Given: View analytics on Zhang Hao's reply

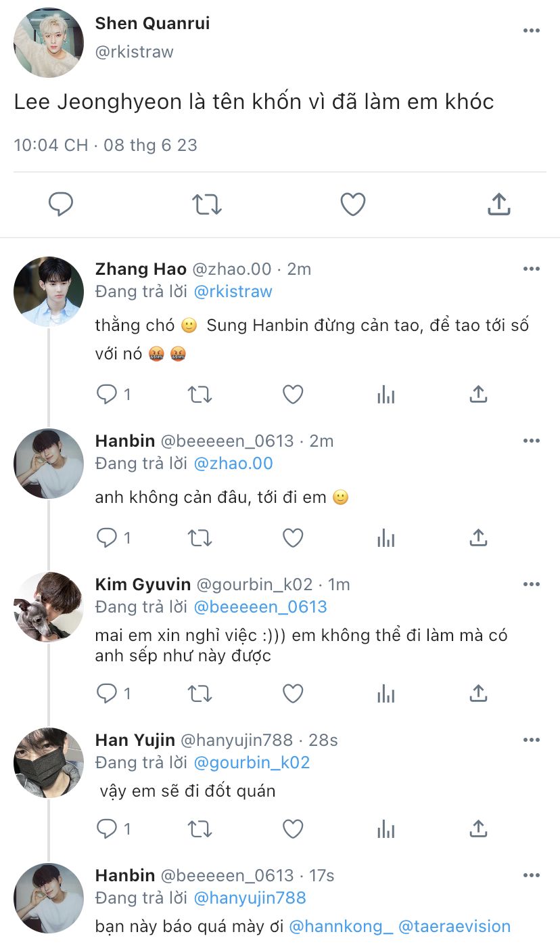Looking at the screenshot, I should 386,394.
